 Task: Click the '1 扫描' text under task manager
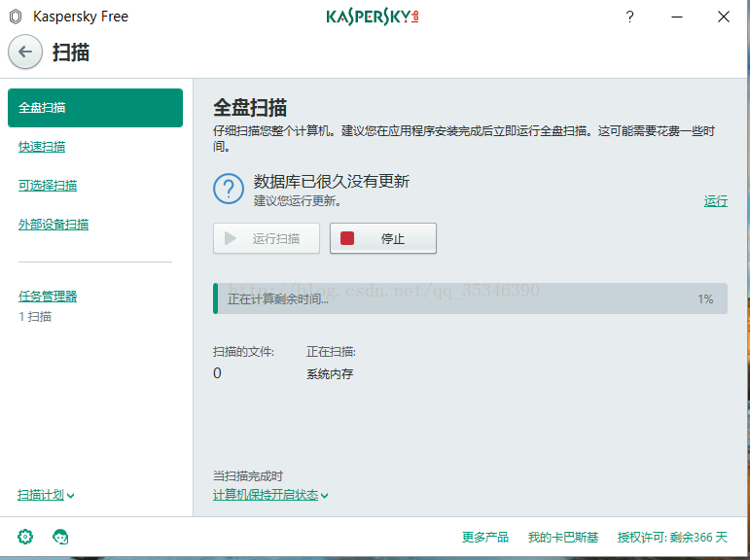35,317
